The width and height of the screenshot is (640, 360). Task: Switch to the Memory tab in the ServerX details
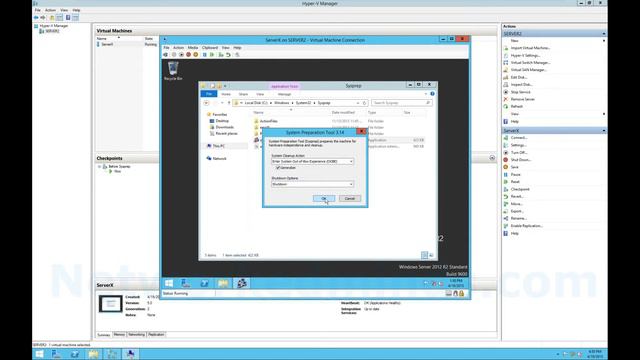(x=119, y=335)
